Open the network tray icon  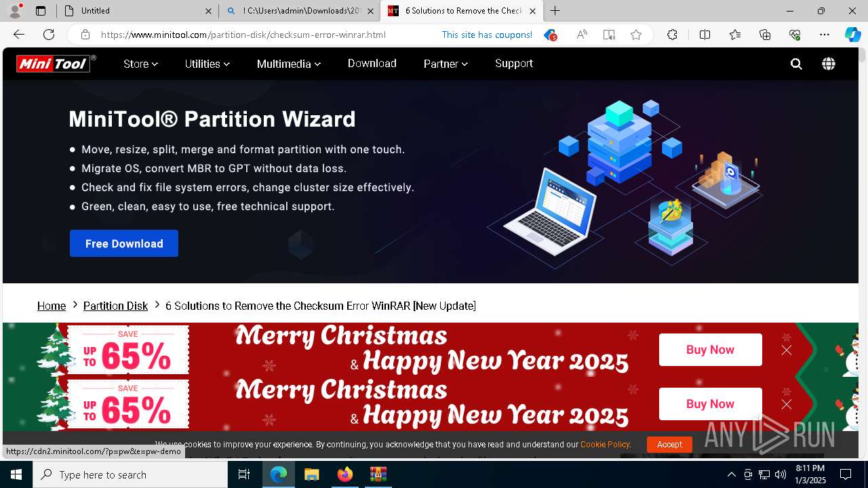[764, 474]
